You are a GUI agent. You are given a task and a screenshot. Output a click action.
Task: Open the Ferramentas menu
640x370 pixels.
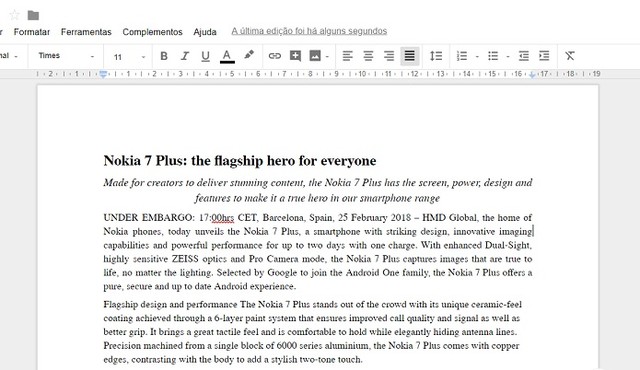86,32
